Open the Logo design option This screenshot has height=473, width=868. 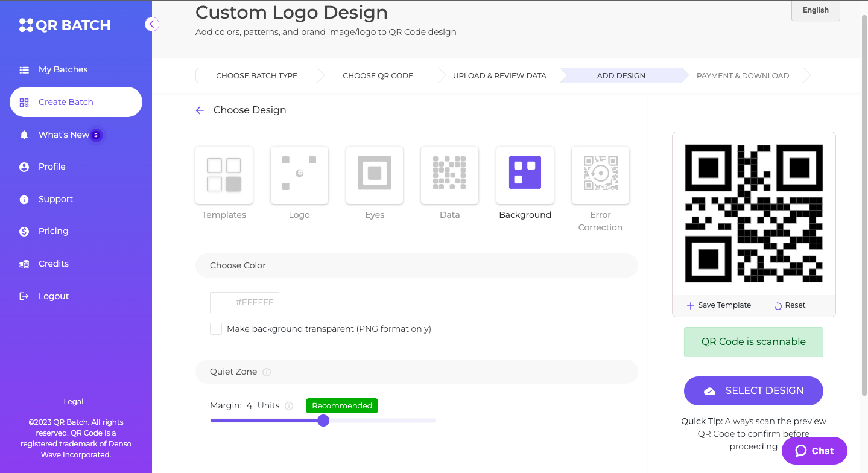click(x=299, y=175)
